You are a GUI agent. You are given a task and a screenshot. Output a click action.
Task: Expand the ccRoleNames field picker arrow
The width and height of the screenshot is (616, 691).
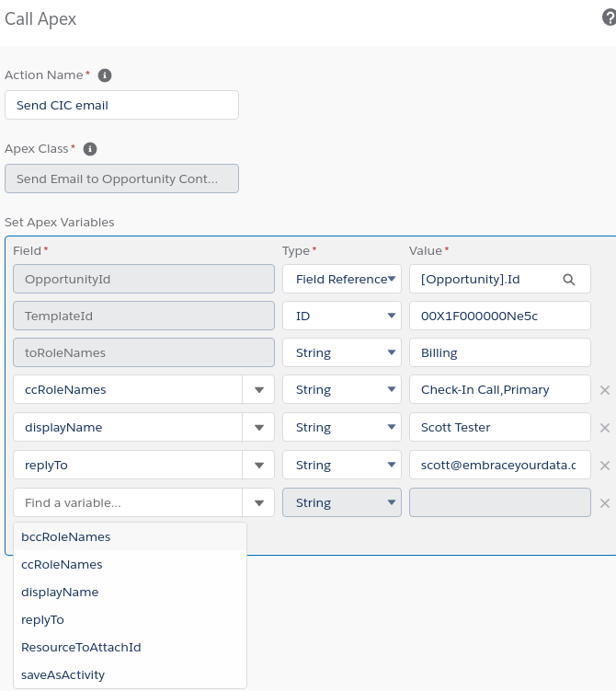coord(258,389)
